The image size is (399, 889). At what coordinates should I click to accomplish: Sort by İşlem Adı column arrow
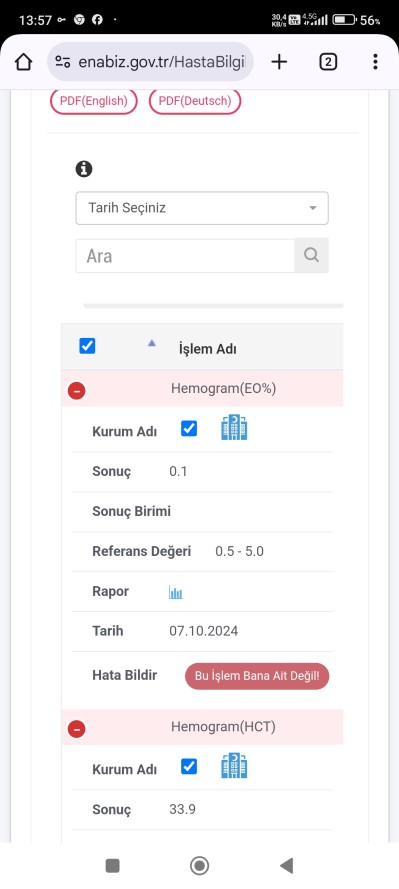click(151, 343)
